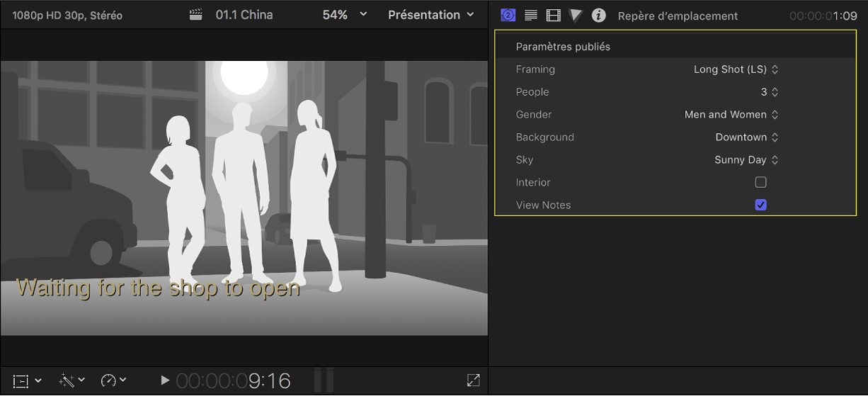Open the 54% zoom level menu
The image size is (868, 396).
345,15
